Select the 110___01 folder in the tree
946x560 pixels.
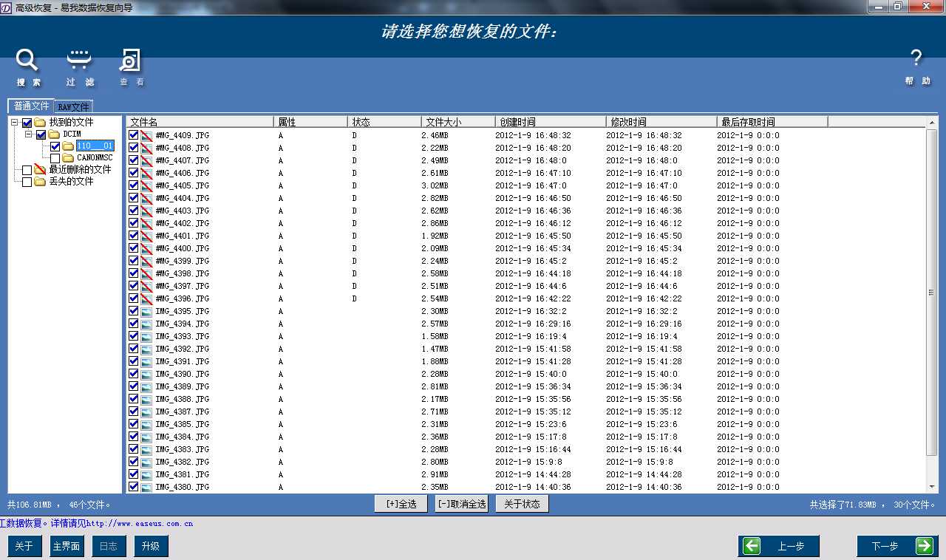(x=95, y=146)
